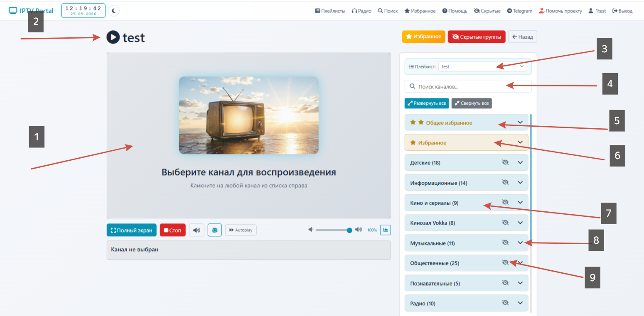Image resolution: width=644 pixels, height=316 pixels.
Task: Open Избранное in the top navigation
Action: tap(420, 11)
